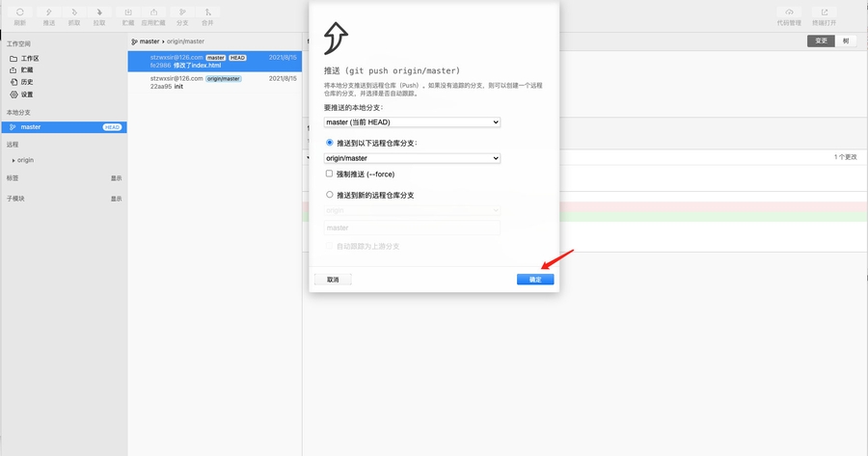Click the 拉取 (Pull) toolbar icon
Viewport: 868px width, 456px height.
[x=99, y=15]
